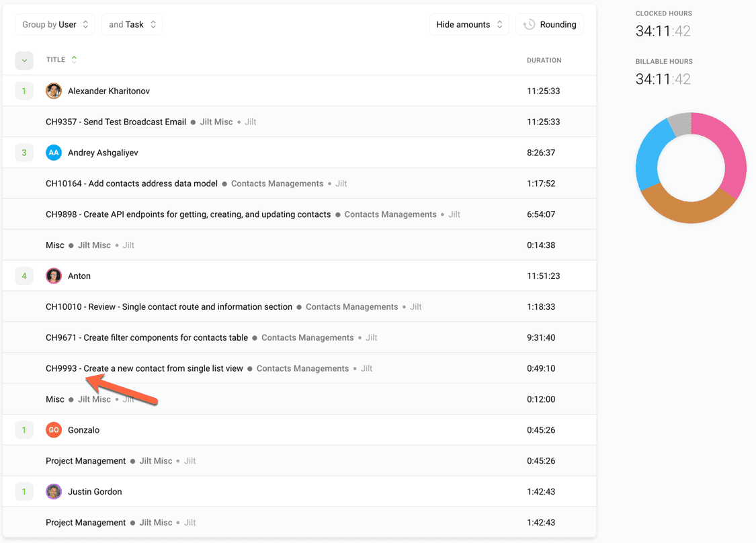Click the TITLE column sort arrows
756x543 pixels.
(x=74, y=58)
